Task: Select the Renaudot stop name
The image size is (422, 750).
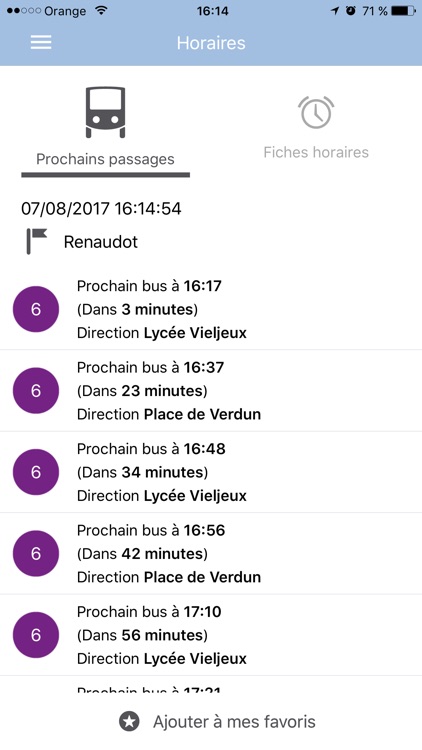Action: (x=100, y=242)
